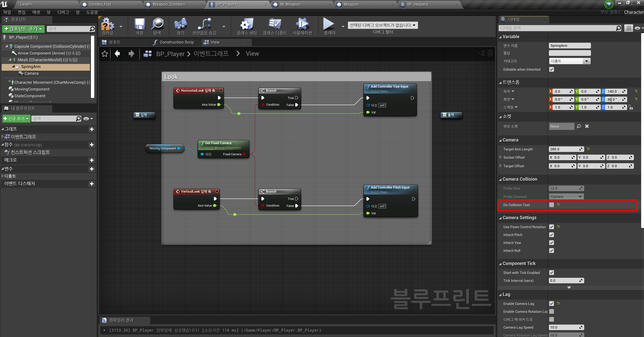Open the Probe Channel Camera dropdown
644x337 pixels.
click(x=566, y=197)
